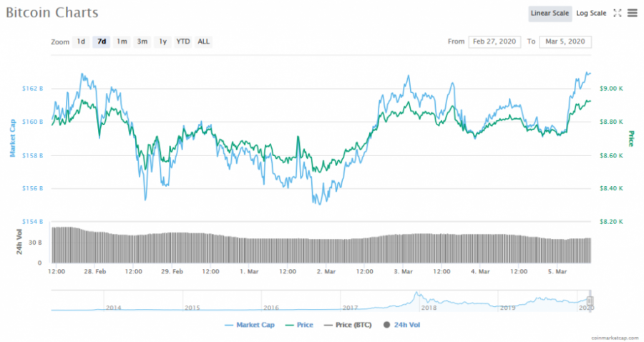This screenshot has width=644, height=342.
Task: Click the 30 B volume label
Action: click(x=35, y=243)
